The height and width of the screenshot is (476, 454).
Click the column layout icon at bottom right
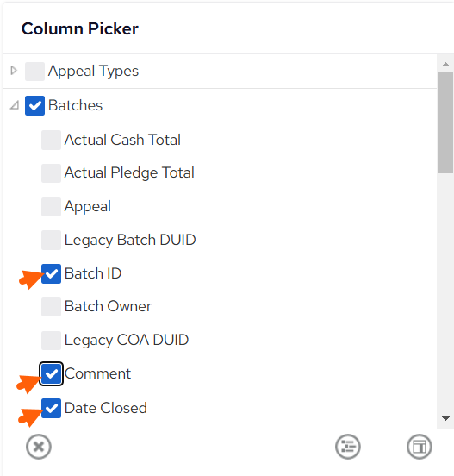click(420, 447)
